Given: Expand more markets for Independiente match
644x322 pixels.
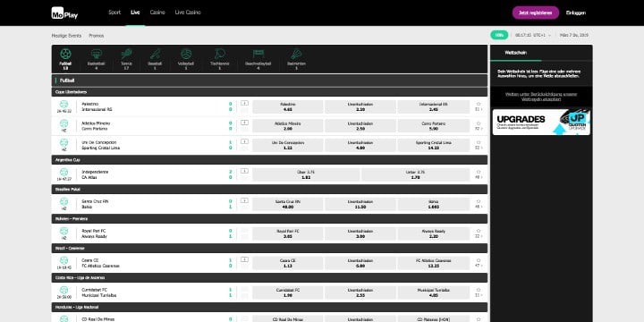Looking at the screenshot, I should pyautogui.click(x=479, y=177).
